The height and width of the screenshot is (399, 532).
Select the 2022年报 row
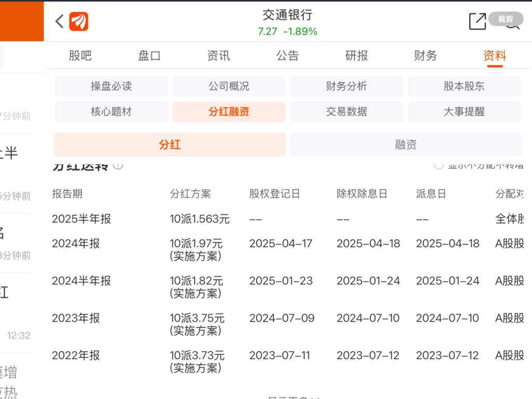click(288, 362)
